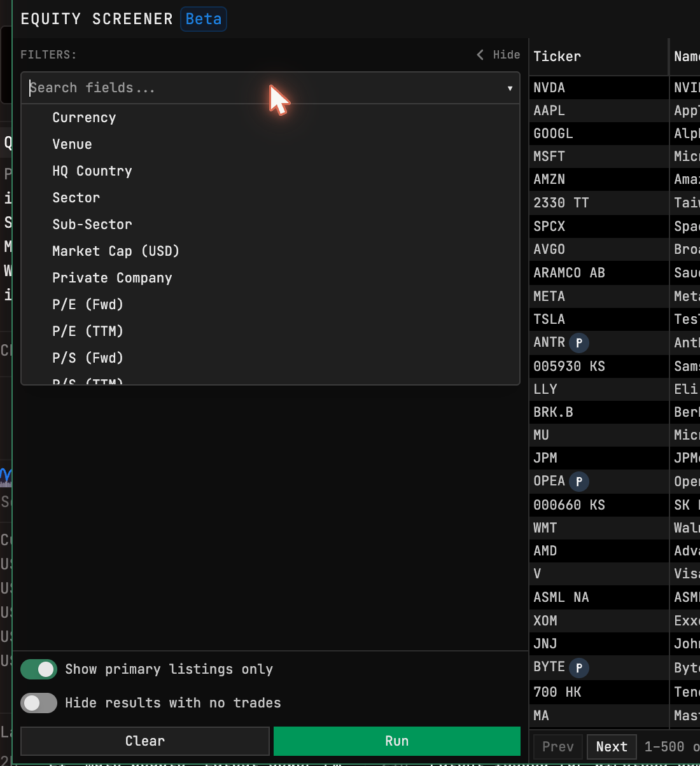The width and height of the screenshot is (700, 766).
Task: Select the META ticker row
Action: [x=599, y=296]
